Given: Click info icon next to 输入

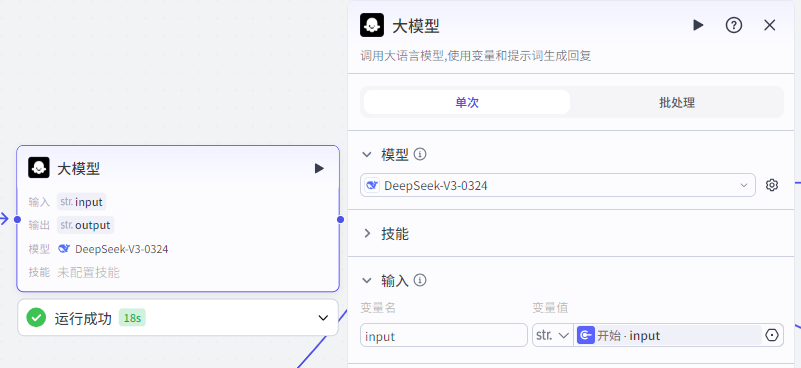Looking at the screenshot, I should tap(420, 280).
